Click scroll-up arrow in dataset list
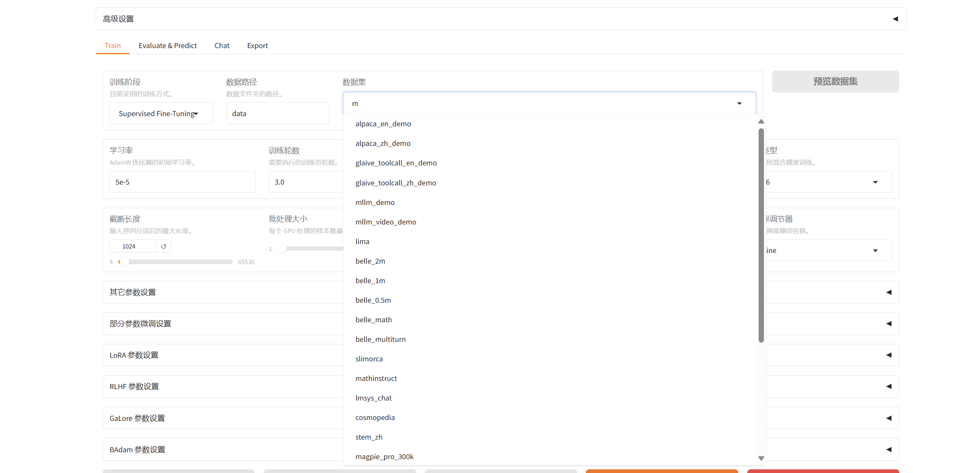 point(761,121)
